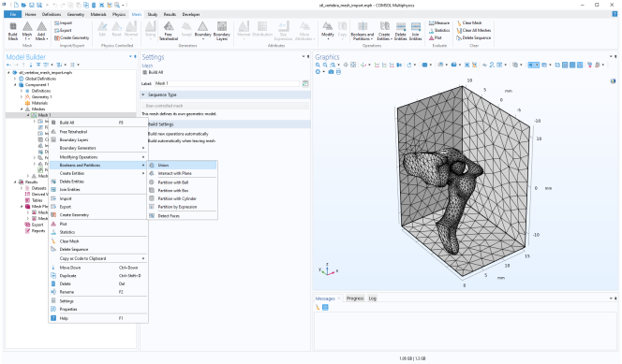Click Create Geometry in the Import/Export group
622x364 pixels.
(72, 38)
